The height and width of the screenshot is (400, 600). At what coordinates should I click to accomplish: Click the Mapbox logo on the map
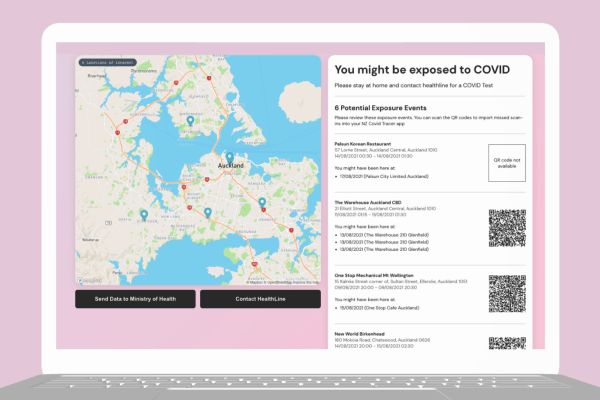pyautogui.click(x=90, y=281)
